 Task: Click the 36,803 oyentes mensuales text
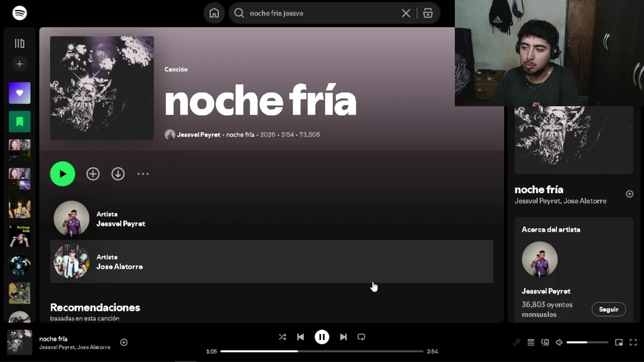547,309
